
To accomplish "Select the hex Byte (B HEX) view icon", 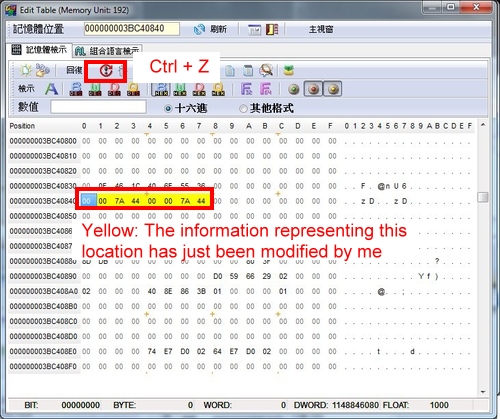I will point(161,89).
